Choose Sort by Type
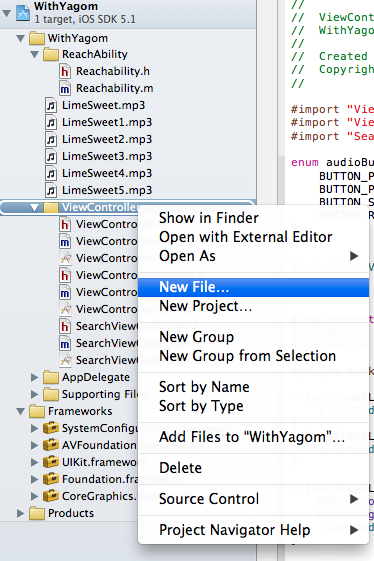Viewport: 374px width, 561px height. (253, 406)
